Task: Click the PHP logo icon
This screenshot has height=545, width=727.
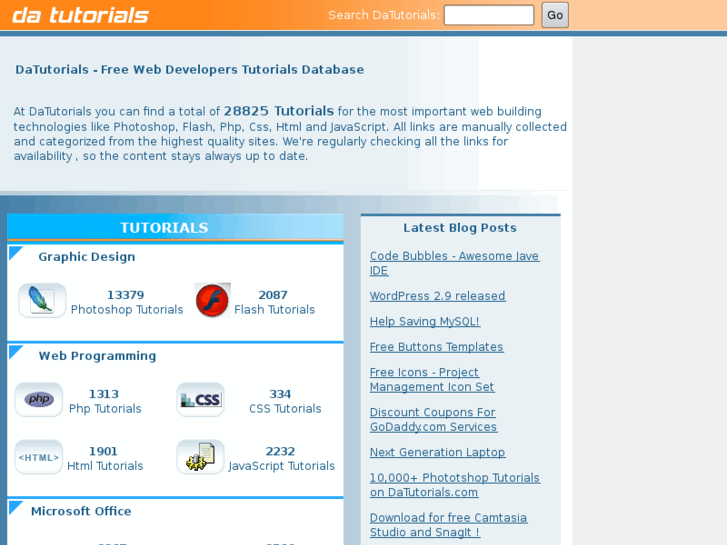Action: tap(38, 399)
